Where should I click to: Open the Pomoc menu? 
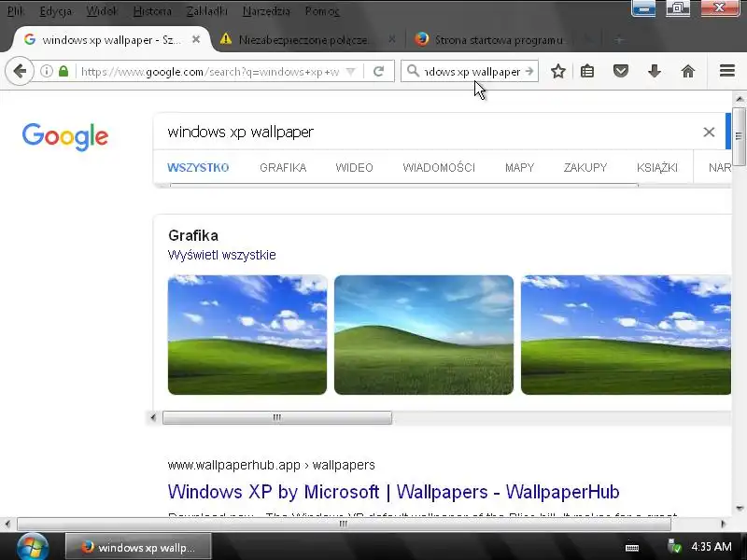[x=322, y=11]
